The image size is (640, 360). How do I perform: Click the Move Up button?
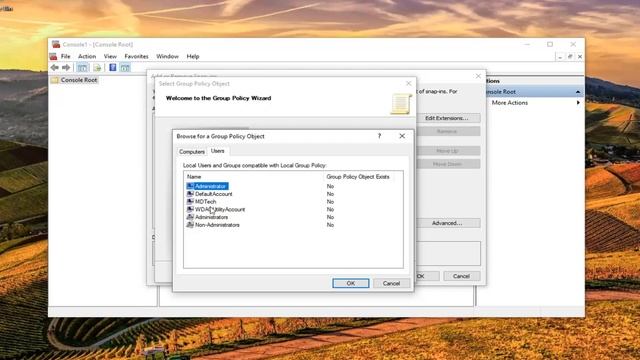tap(447, 151)
